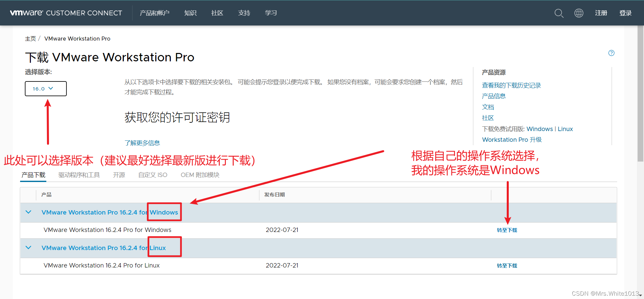
Task: Open the 16.0 version dropdown
Action: pyautogui.click(x=46, y=88)
